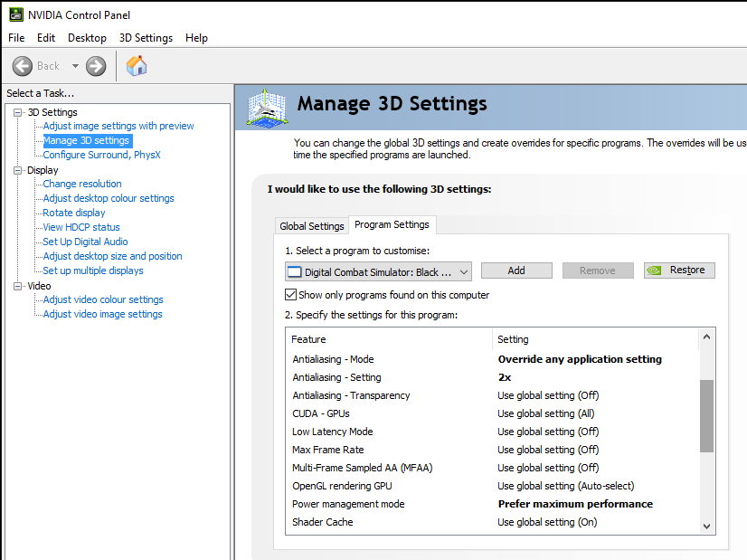
Task: Open the Help menu
Action: (x=196, y=38)
